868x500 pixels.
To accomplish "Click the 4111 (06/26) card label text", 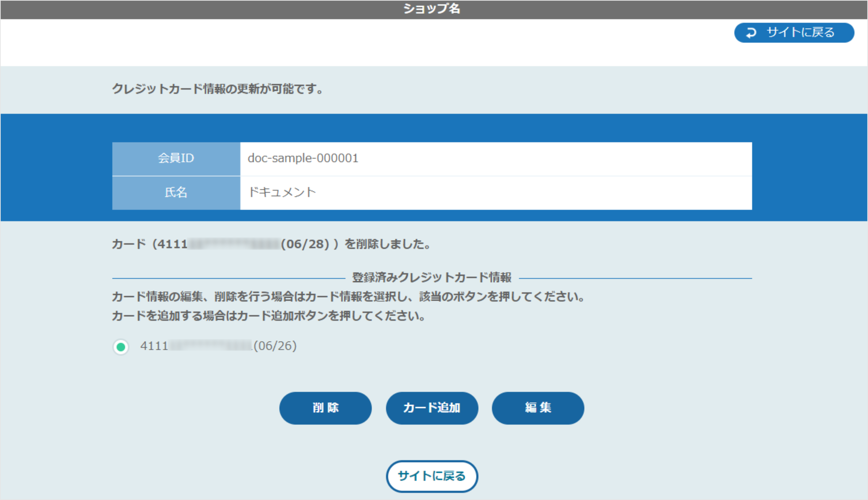I will coord(218,346).
